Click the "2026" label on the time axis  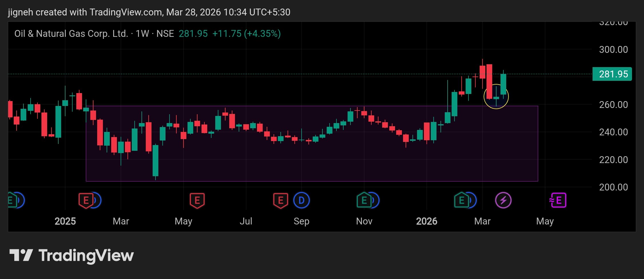pyautogui.click(x=427, y=221)
